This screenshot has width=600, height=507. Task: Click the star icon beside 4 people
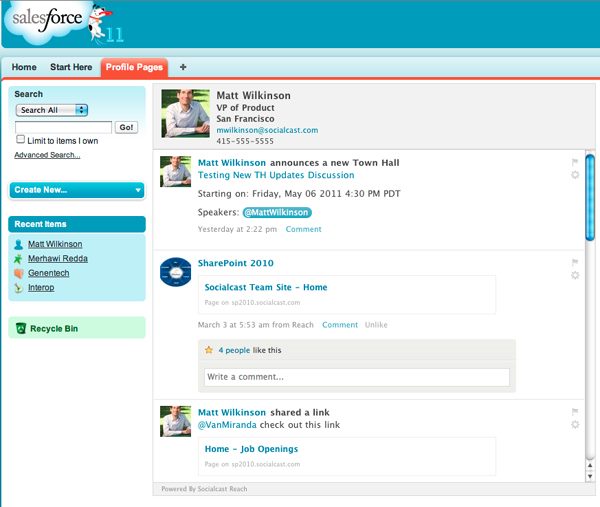pyautogui.click(x=209, y=350)
